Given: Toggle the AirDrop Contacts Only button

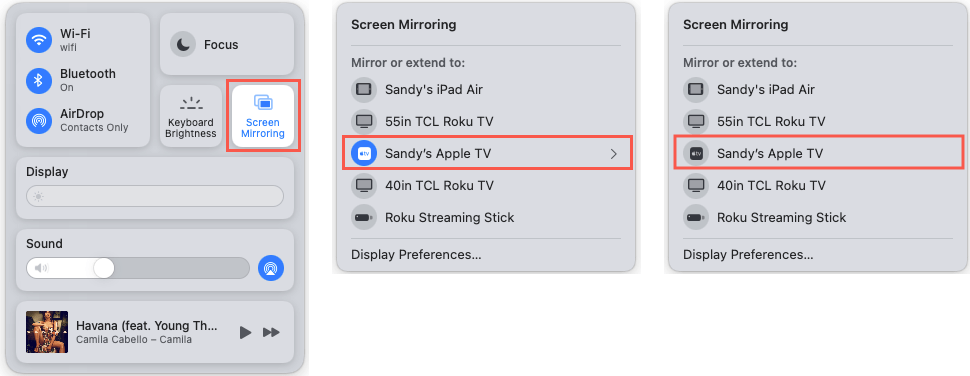Looking at the screenshot, I should tap(39, 121).
